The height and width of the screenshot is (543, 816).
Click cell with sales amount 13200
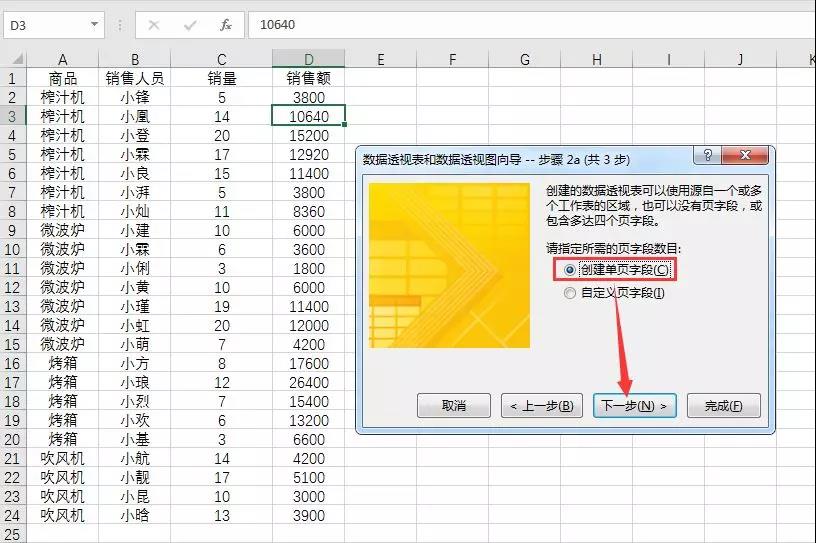click(309, 420)
